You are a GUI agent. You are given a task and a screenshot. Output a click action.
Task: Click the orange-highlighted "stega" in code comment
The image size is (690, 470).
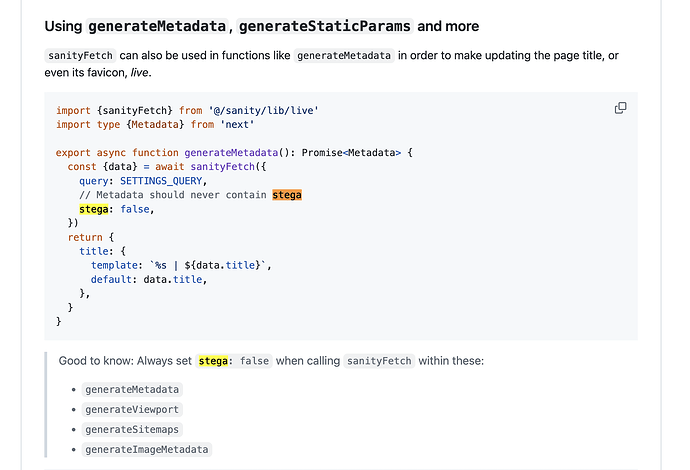coord(287,195)
